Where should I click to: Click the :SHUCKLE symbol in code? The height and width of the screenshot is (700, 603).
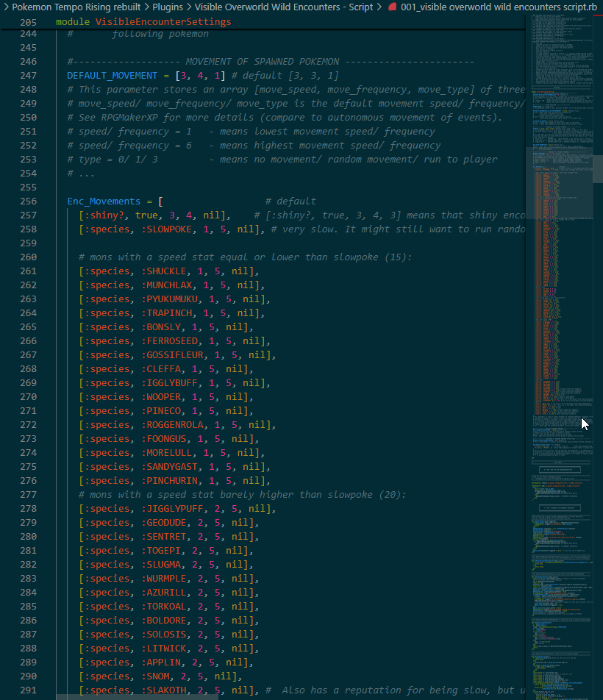pos(169,271)
